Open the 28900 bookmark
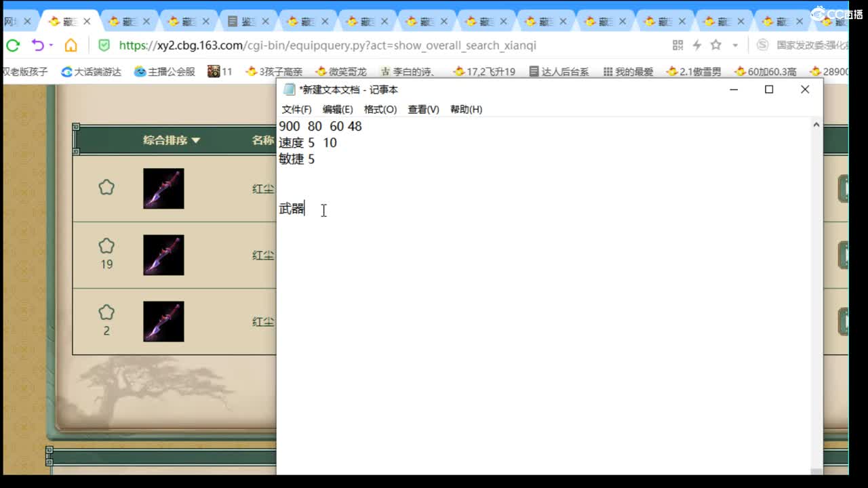Viewport: 868px width, 488px height. tap(829, 71)
